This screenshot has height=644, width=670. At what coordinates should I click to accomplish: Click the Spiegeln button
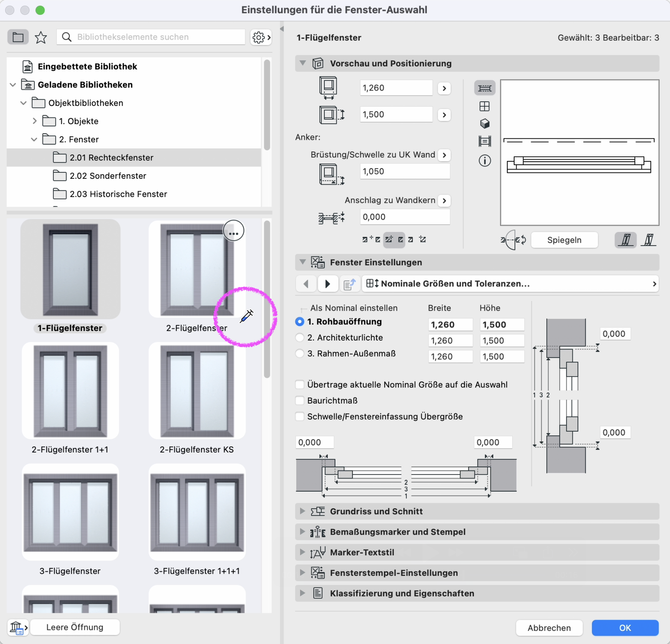564,240
